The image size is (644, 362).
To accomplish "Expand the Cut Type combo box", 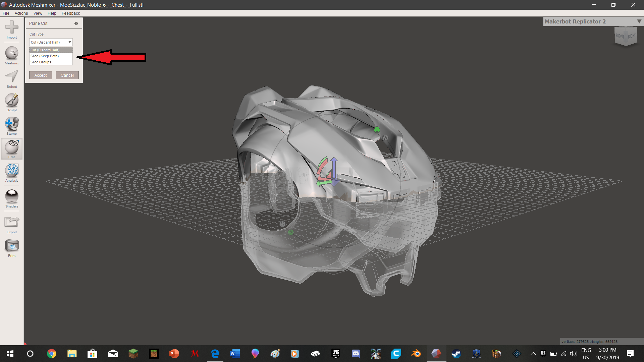I will coord(51,42).
